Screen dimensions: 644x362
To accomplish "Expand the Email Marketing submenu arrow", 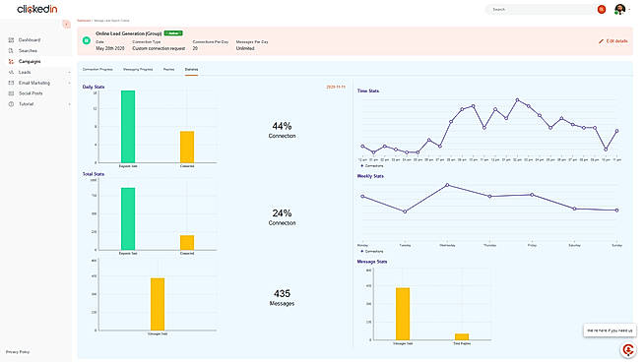I will (69, 83).
